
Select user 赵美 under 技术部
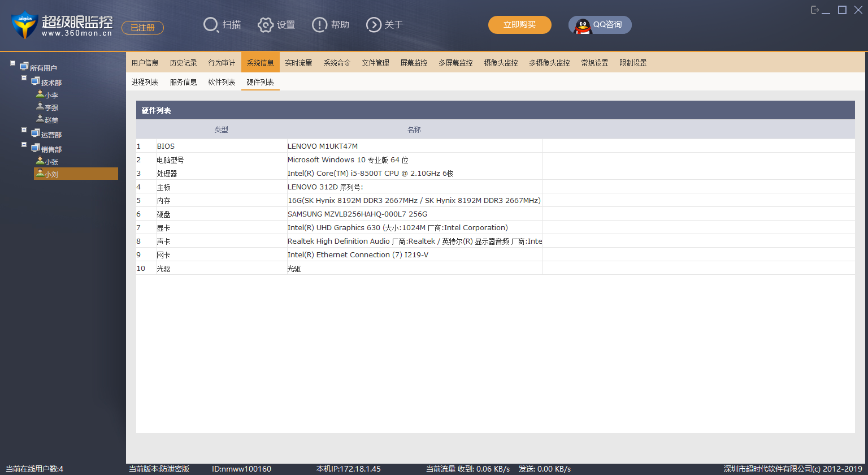coord(51,120)
